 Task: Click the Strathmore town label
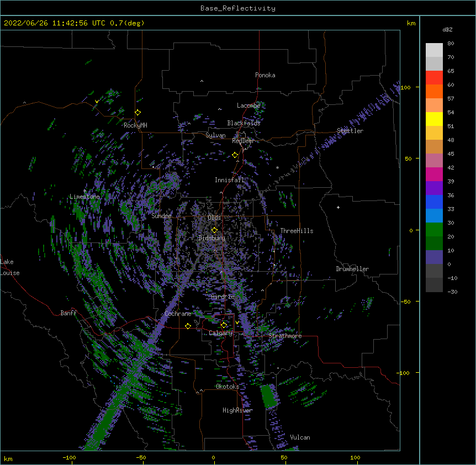tap(285, 336)
